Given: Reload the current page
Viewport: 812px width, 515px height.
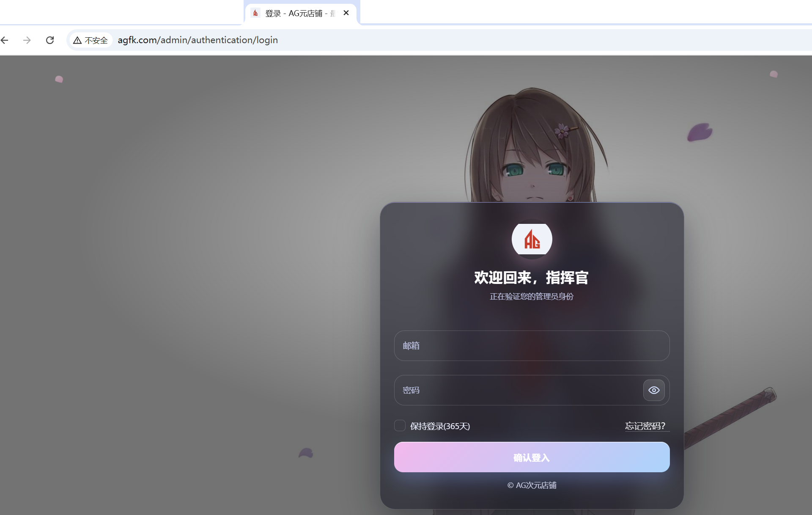Looking at the screenshot, I should (49, 40).
